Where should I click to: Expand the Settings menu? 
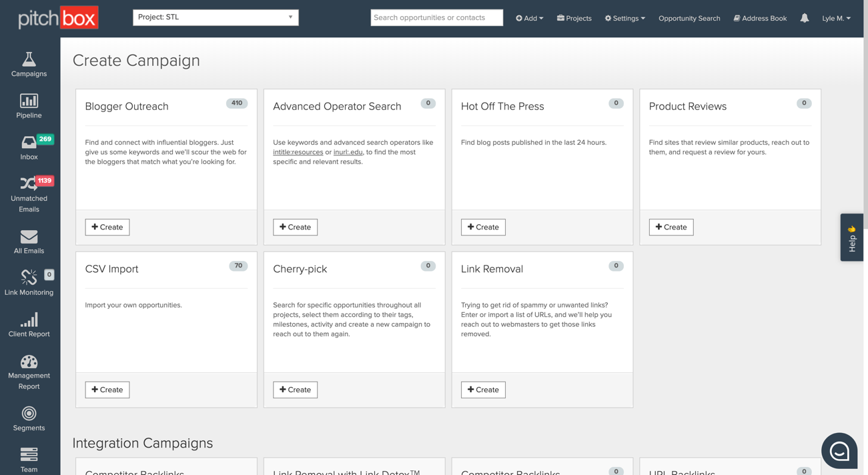coord(625,18)
